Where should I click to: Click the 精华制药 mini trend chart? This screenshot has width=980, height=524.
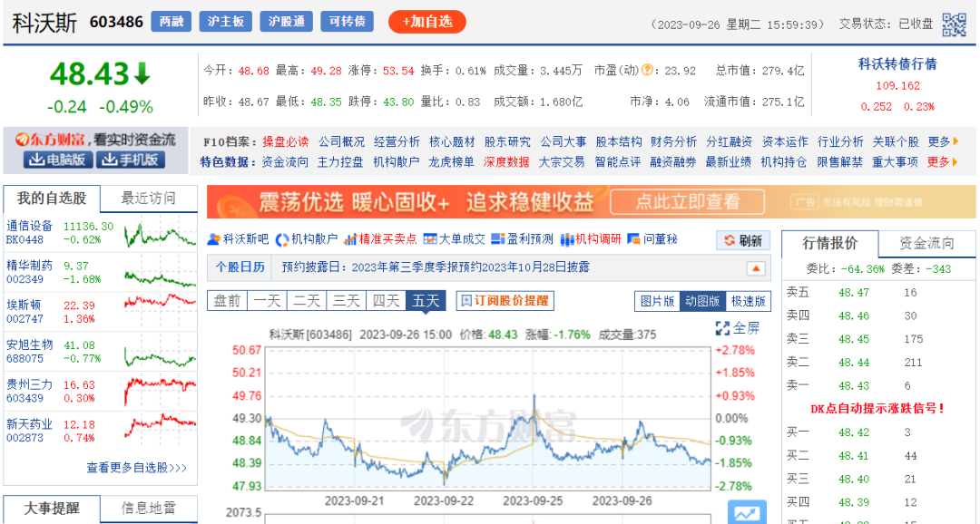[160, 273]
